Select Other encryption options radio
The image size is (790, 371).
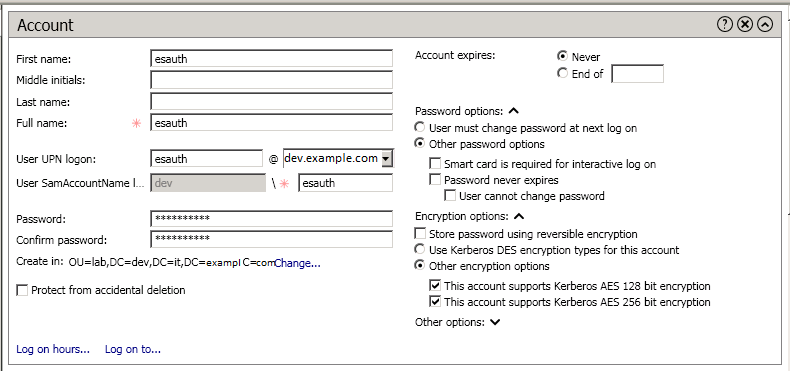[419, 266]
